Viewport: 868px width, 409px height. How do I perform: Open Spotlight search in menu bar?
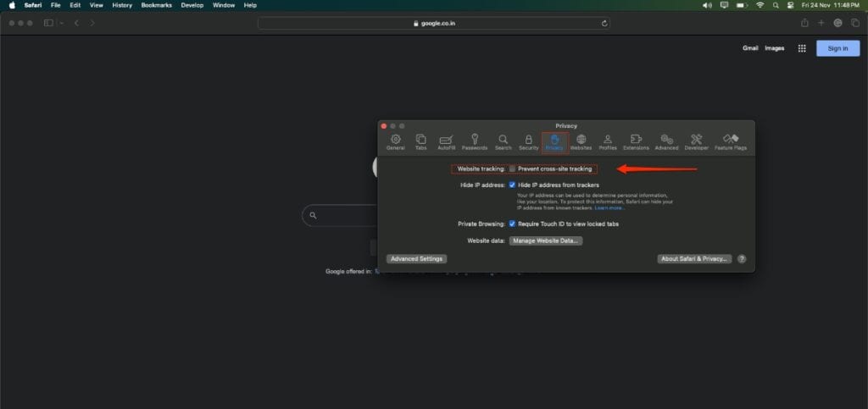776,5
